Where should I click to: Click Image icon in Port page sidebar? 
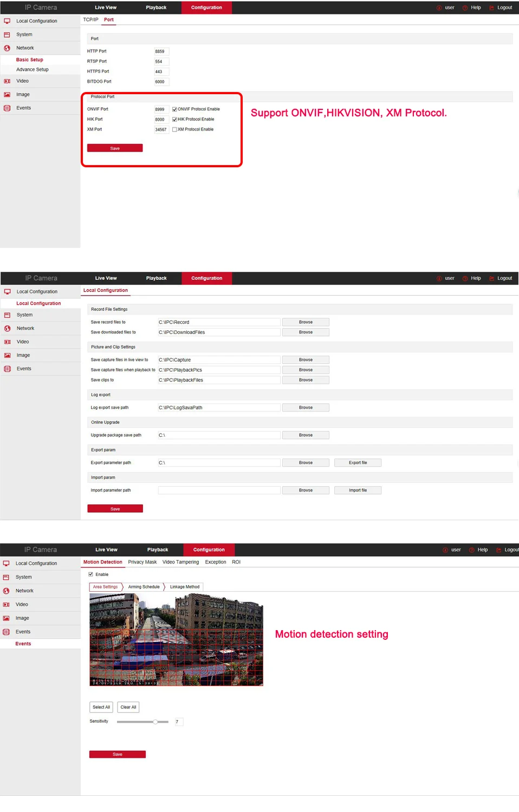[7, 95]
